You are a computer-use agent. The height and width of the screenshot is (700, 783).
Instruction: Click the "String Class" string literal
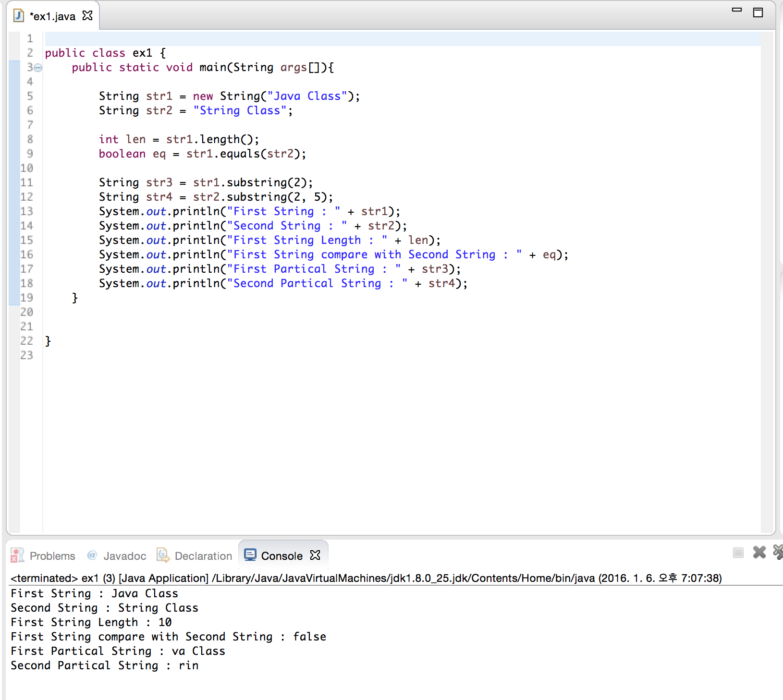coord(240,111)
